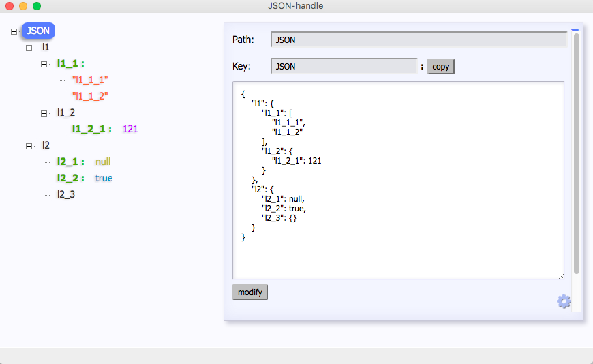Click the 121 number value
This screenshot has width=593, height=364.
click(x=130, y=129)
